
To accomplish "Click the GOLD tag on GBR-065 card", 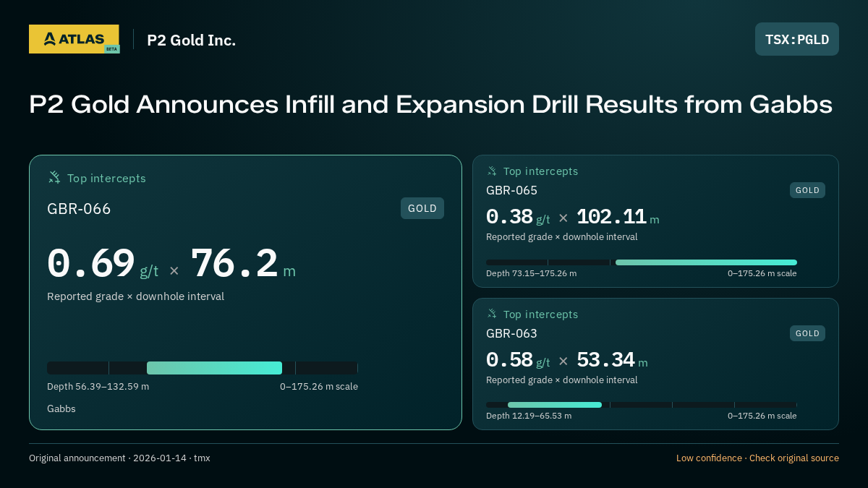I will point(807,190).
